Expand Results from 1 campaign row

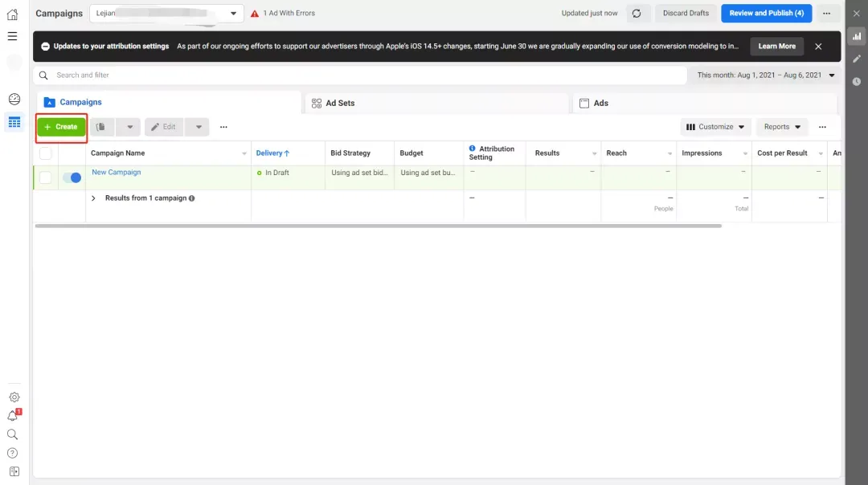93,198
